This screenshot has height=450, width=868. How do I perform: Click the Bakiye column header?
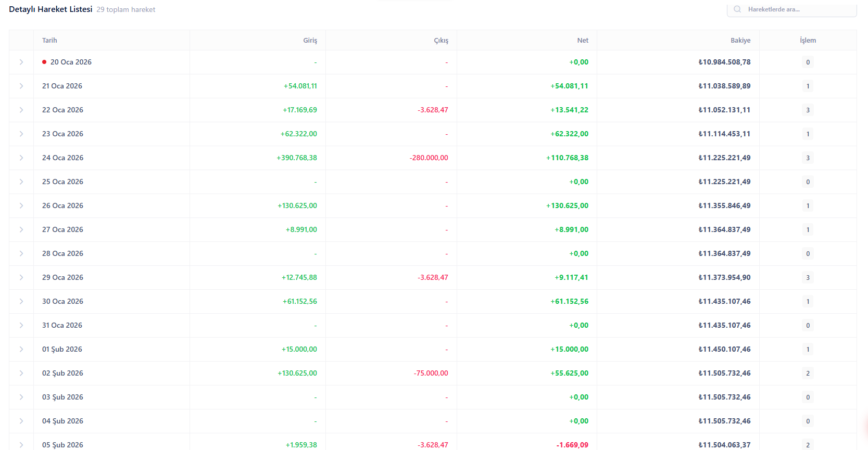click(740, 41)
